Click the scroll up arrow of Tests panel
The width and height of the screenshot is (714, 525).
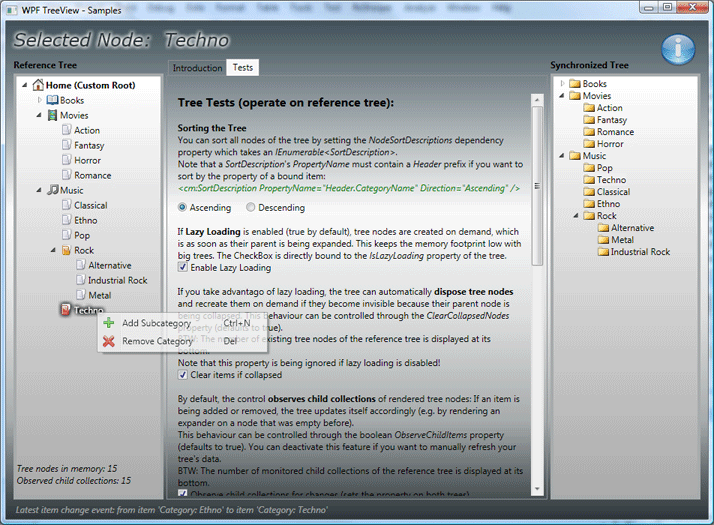(x=537, y=100)
